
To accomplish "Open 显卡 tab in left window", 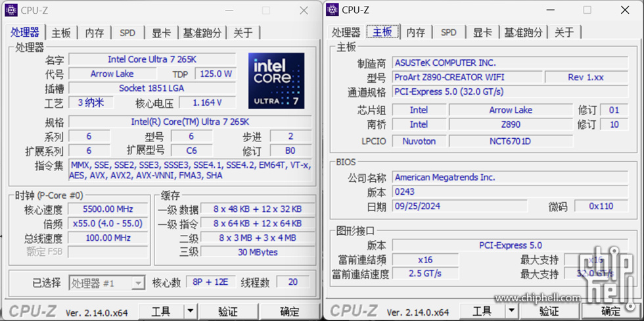I will (162, 33).
